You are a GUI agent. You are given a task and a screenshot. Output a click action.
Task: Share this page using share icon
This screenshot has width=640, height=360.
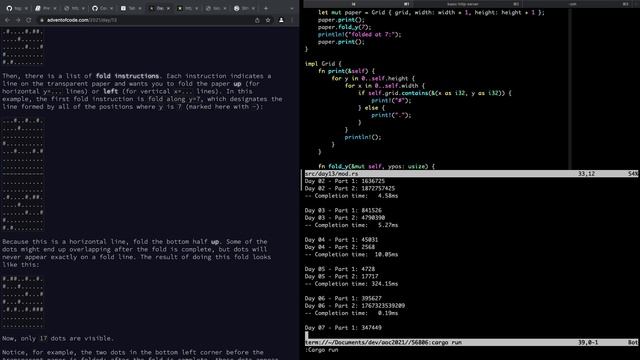(257, 20)
